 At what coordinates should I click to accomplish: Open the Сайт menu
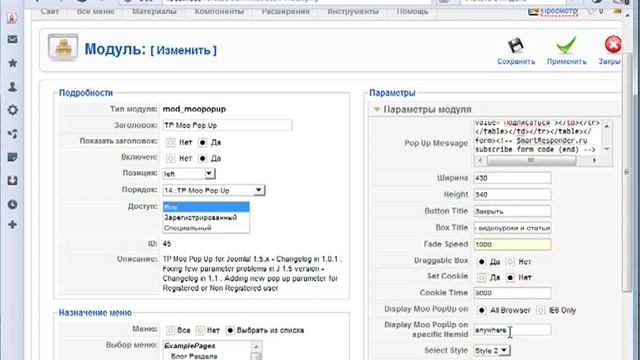click(50, 11)
